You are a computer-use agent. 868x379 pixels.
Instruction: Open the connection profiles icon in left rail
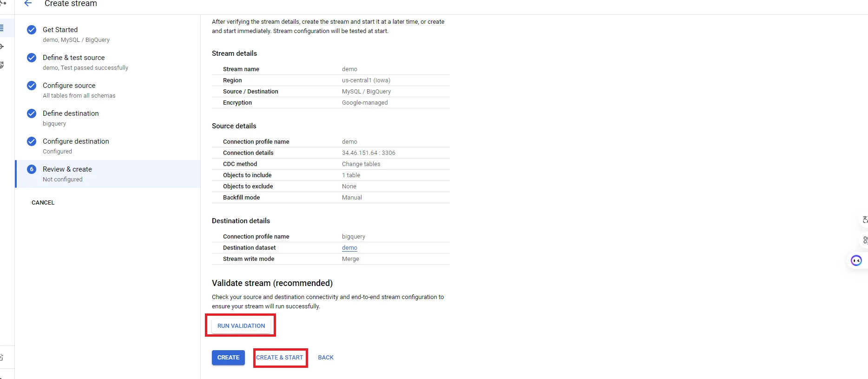(2, 47)
